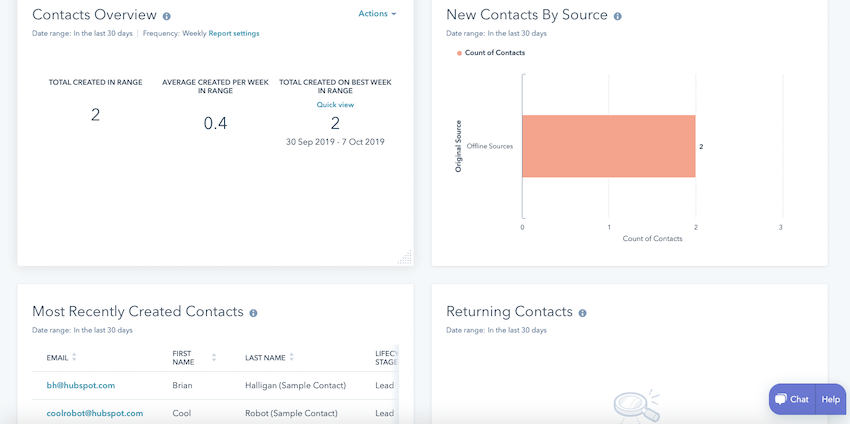The image size is (850, 424).
Task: Grab the Contacts Overview resize handle
Action: pyautogui.click(x=405, y=257)
